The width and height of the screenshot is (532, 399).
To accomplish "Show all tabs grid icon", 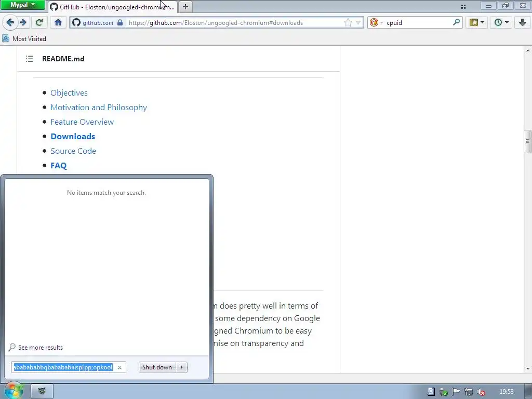I will [463, 6].
